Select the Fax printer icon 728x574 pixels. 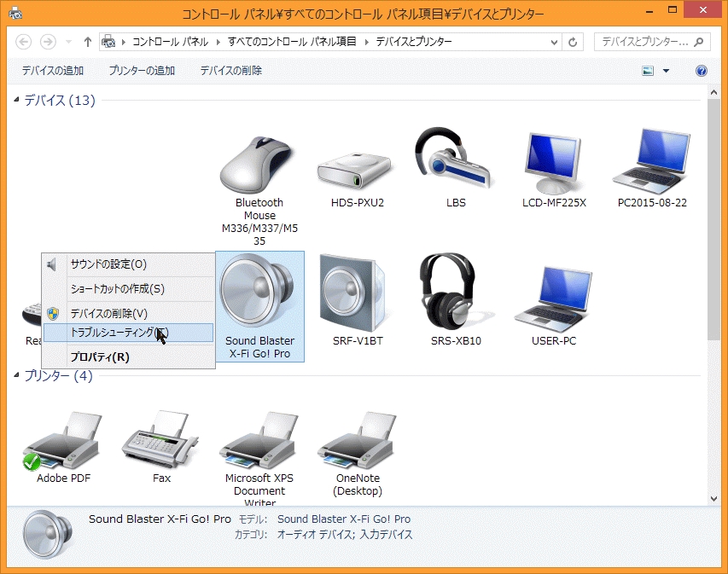click(x=160, y=439)
